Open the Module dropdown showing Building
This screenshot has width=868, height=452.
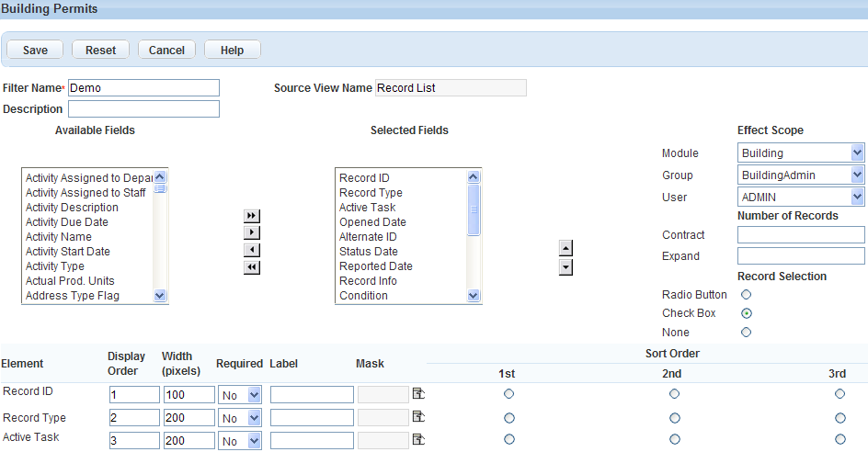(x=801, y=153)
